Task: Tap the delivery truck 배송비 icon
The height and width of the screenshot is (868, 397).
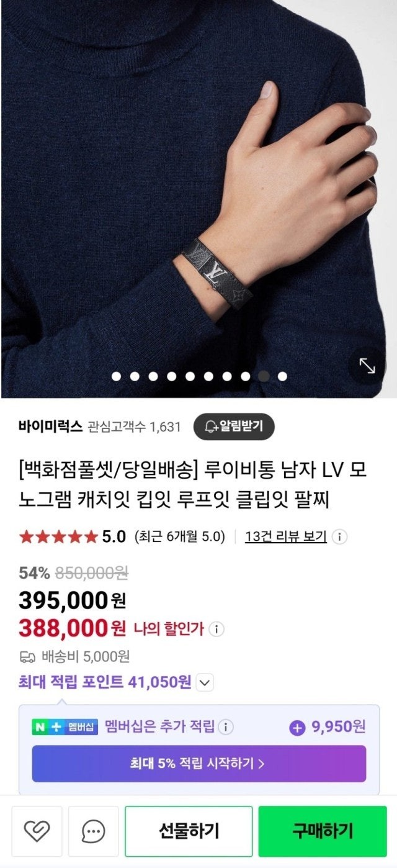Action: click(27, 657)
